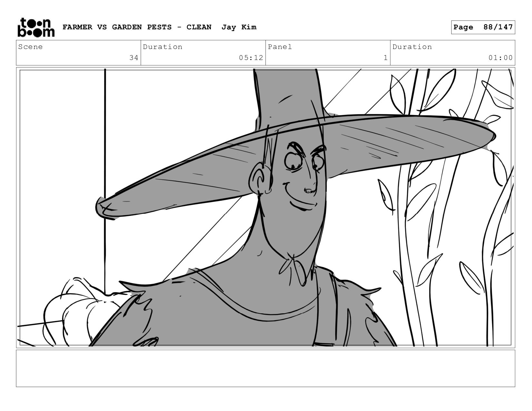Click the storyboard panel drawing of the farmer
The width and height of the screenshot is (532, 411).
(266, 208)
